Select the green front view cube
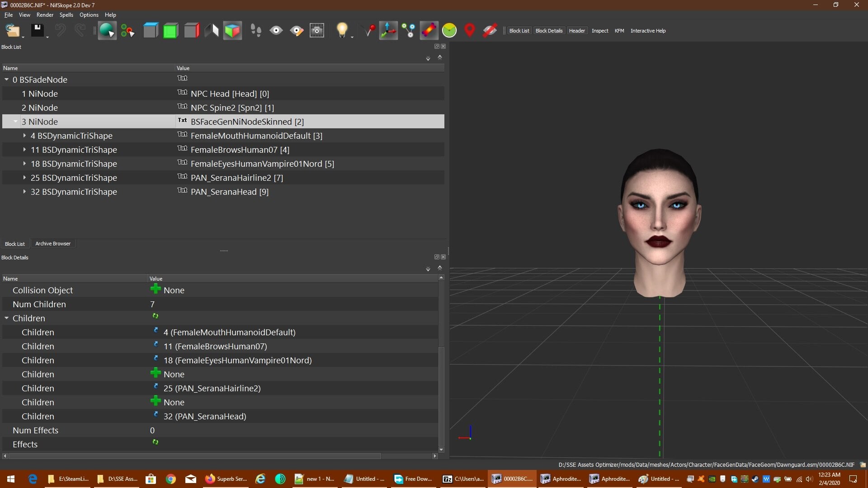 coord(170,30)
